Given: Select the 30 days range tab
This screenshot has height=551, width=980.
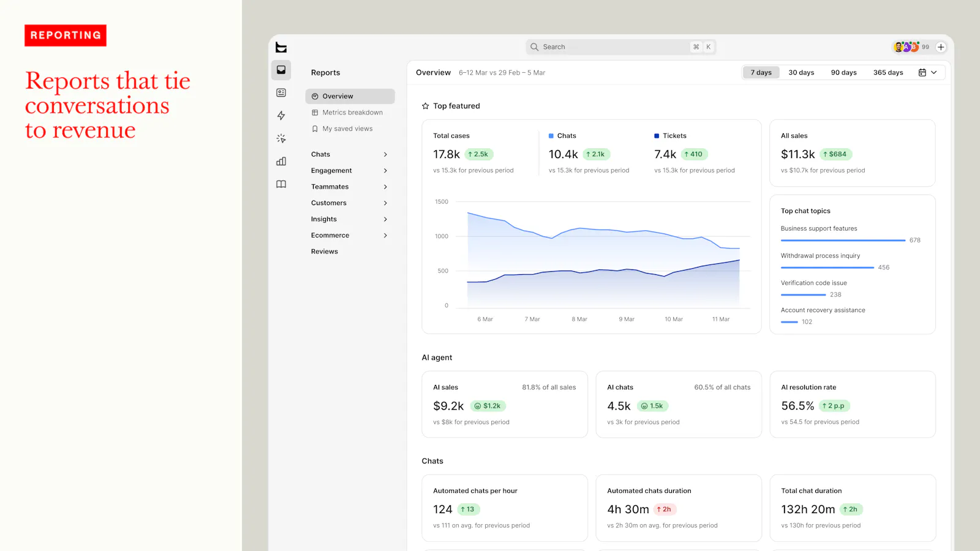Looking at the screenshot, I should click(801, 72).
